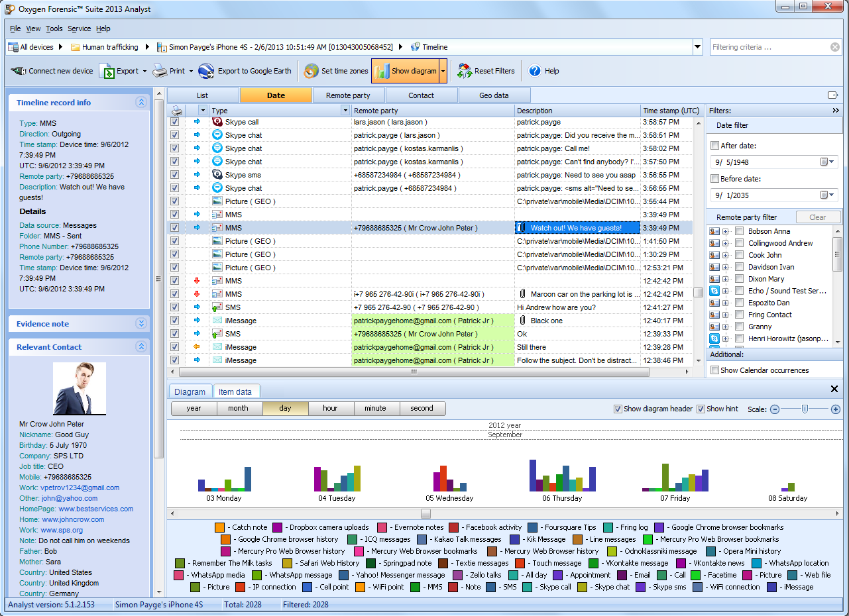Open the breadcrumb path dropdown

(x=697, y=47)
